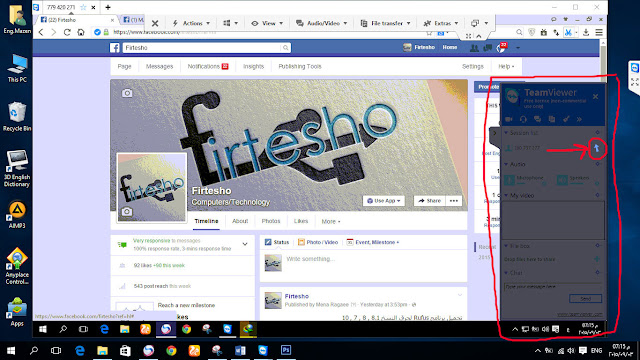Click Send button in TeamViewer chat
The height and width of the screenshot is (360, 640).
tap(585, 299)
